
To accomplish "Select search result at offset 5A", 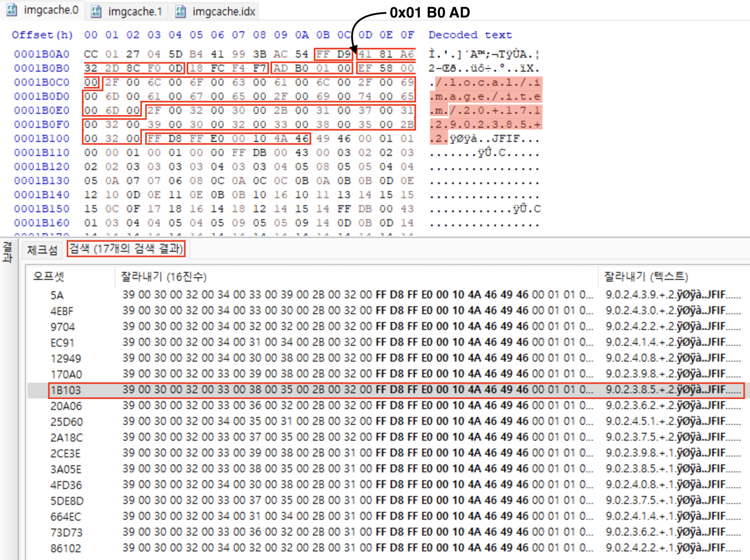I will (x=57, y=295).
